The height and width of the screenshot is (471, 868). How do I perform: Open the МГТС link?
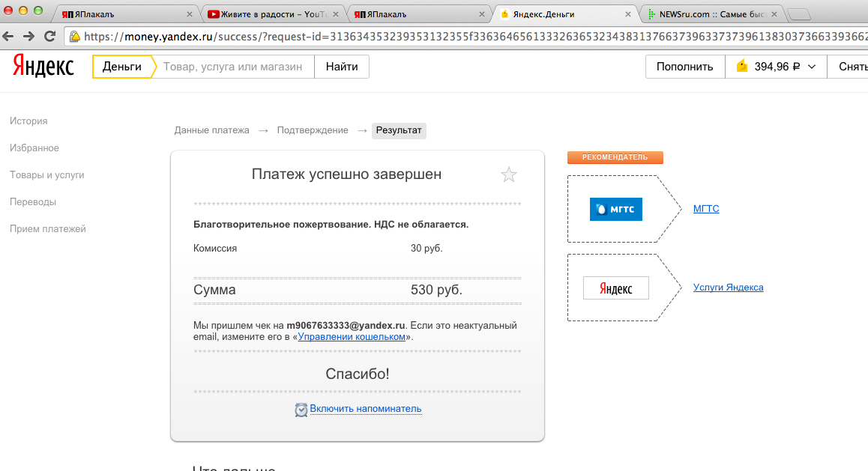click(x=706, y=209)
